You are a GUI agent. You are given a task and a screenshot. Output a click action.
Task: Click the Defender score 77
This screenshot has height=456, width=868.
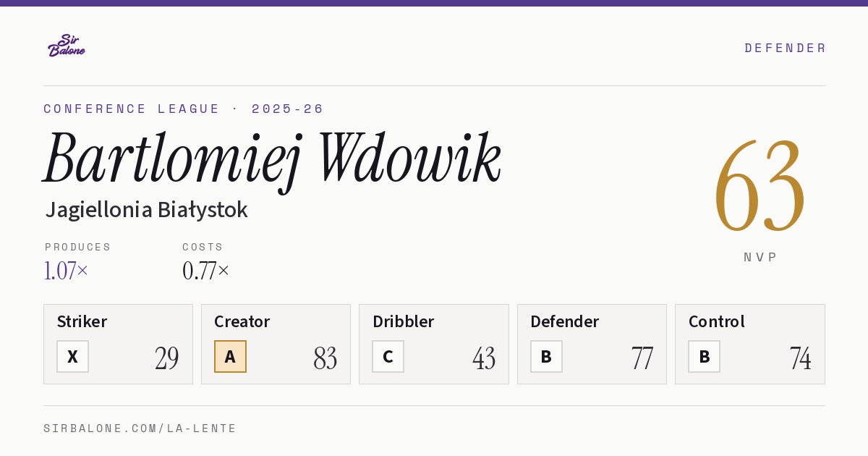click(x=642, y=358)
